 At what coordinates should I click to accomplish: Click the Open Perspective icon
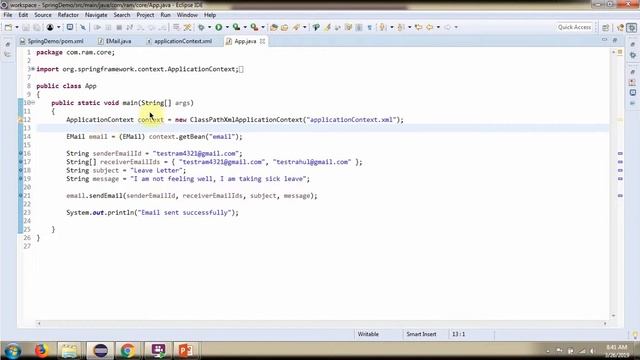point(606,27)
